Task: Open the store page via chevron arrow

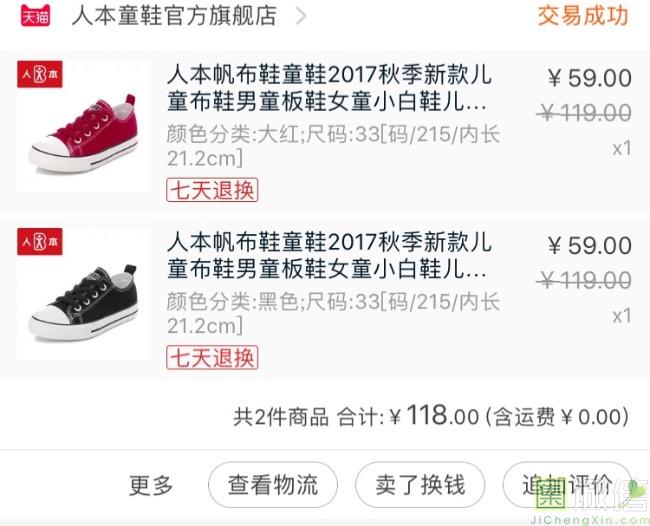Action: (x=301, y=16)
